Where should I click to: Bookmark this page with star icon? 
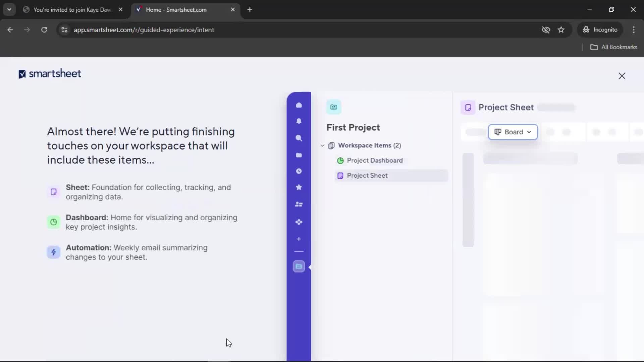[x=561, y=30]
